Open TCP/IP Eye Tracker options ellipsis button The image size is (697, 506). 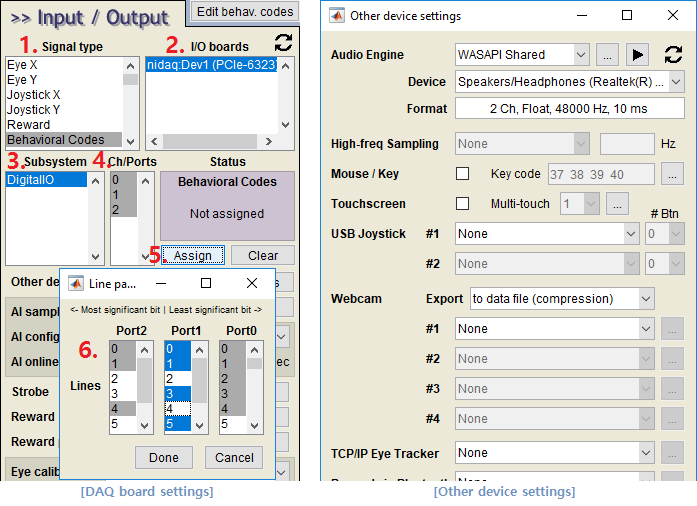tap(672, 453)
